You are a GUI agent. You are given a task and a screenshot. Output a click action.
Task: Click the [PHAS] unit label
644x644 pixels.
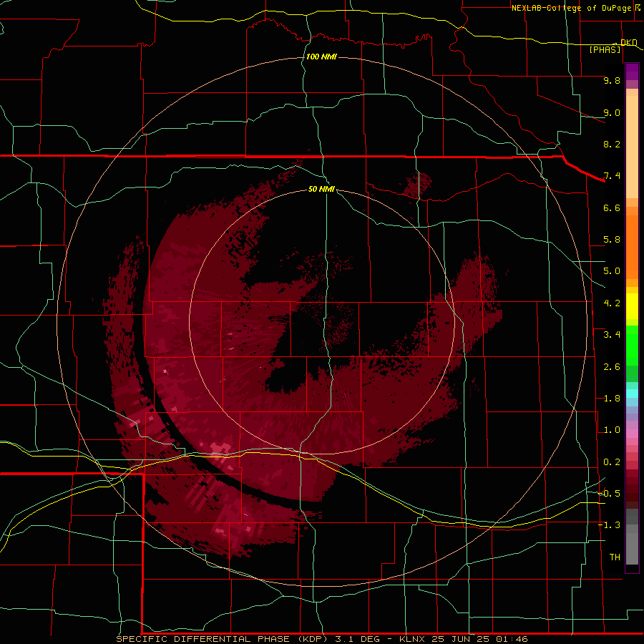coord(605,49)
